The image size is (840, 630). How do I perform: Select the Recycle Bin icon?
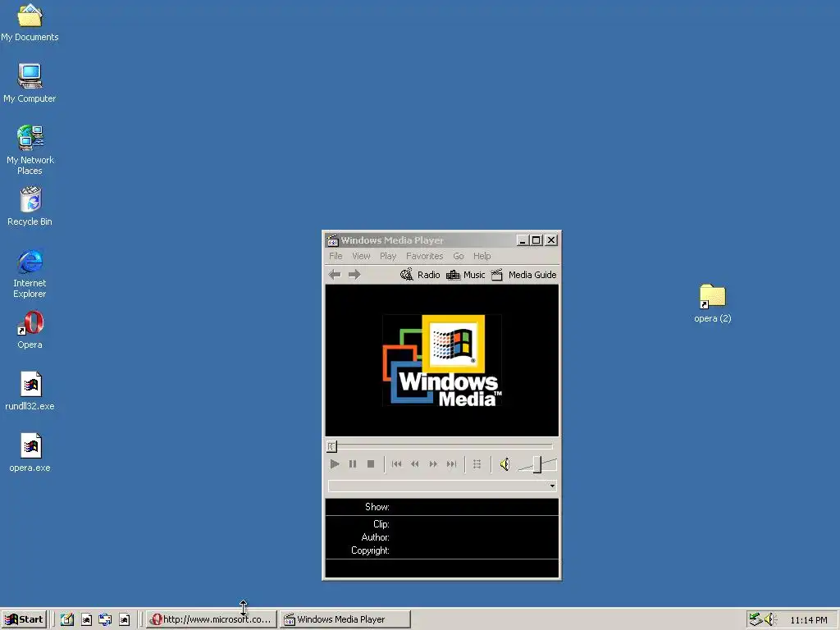click(x=30, y=206)
